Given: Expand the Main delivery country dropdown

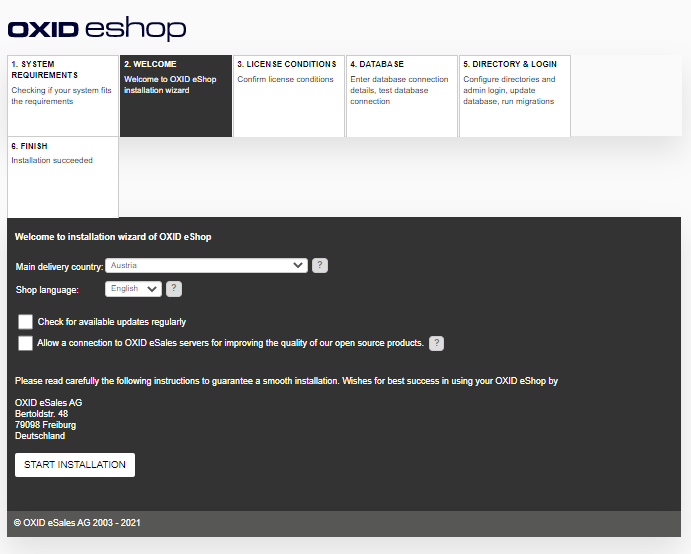Looking at the screenshot, I should pyautogui.click(x=206, y=265).
